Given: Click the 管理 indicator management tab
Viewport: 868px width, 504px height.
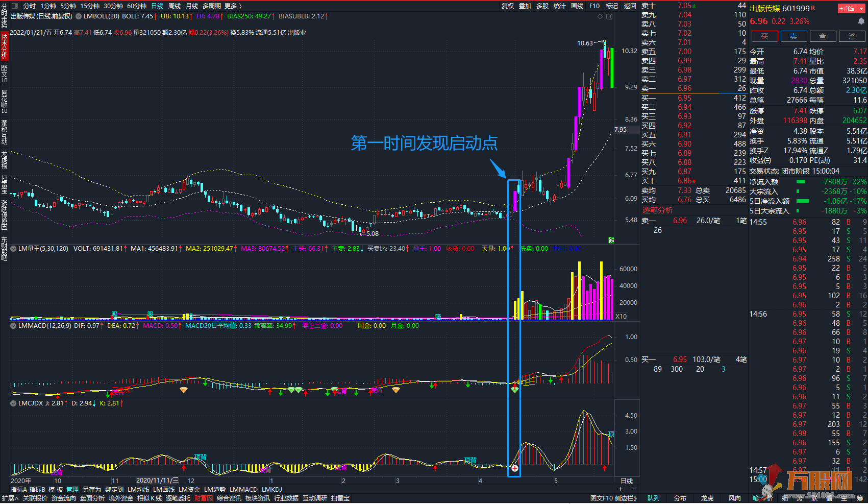Looking at the screenshot, I should (72, 489).
